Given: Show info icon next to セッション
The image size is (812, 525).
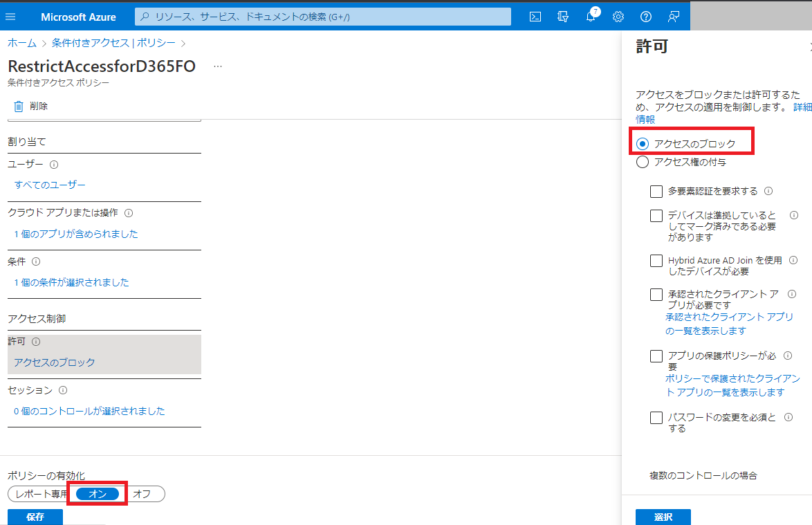Looking at the screenshot, I should [x=63, y=390].
